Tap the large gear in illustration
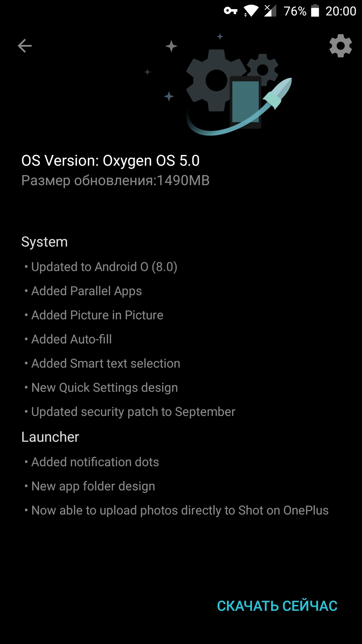 [x=216, y=80]
